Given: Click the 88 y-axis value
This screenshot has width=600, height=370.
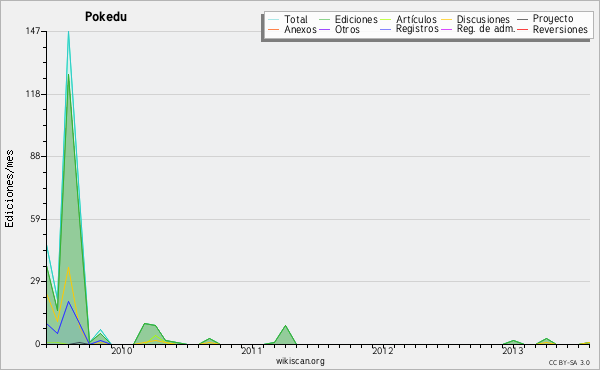Looking at the screenshot, I should [x=35, y=156].
